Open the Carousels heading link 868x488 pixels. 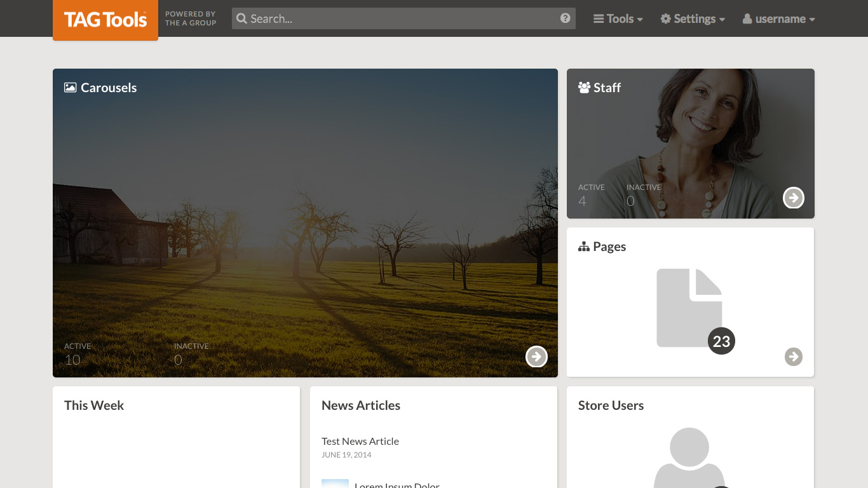click(x=109, y=88)
